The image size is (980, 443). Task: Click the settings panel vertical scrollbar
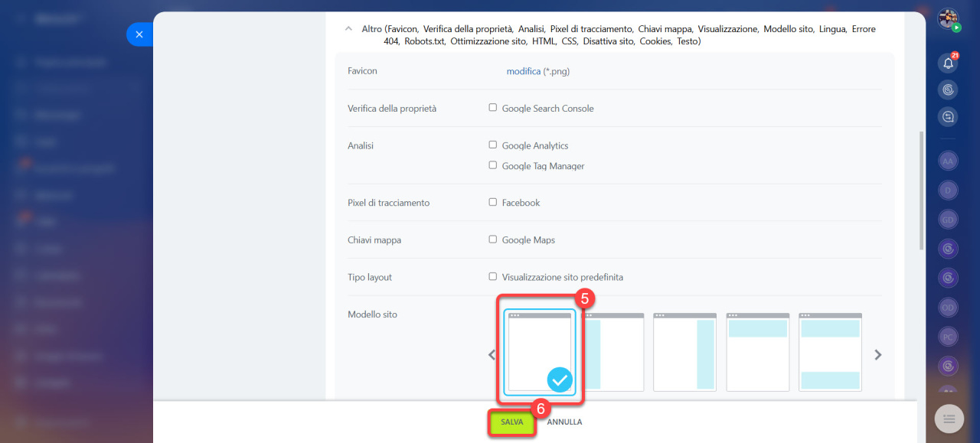tap(921, 191)
